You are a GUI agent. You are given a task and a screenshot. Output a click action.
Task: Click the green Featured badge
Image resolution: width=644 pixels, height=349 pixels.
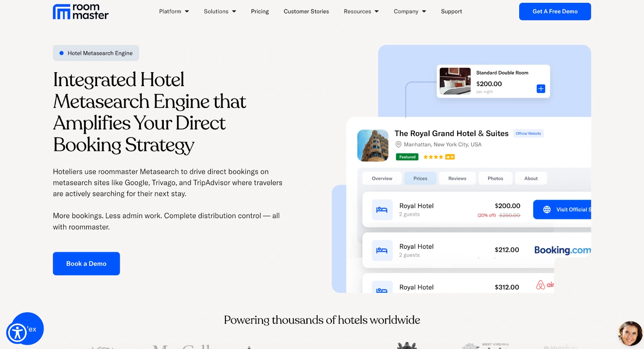tap(407, 157)
